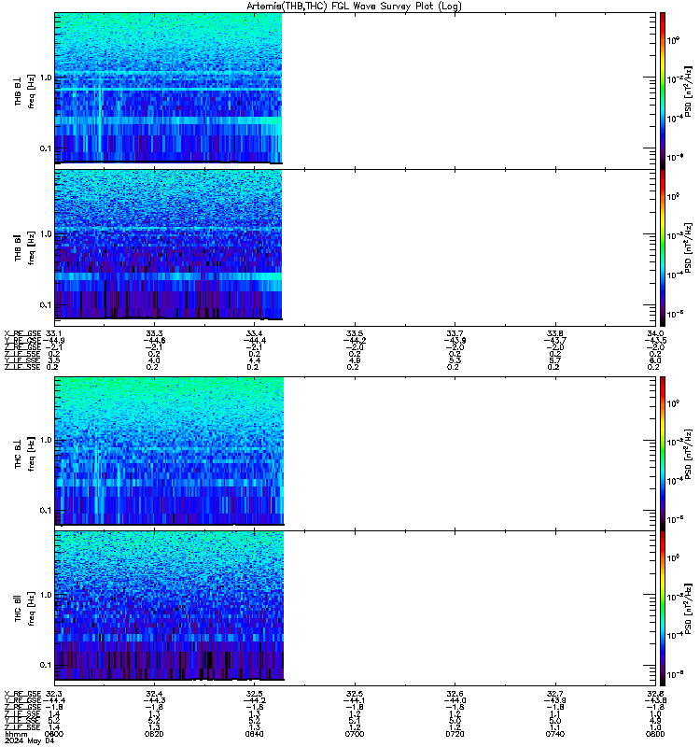Click the X_RE_GSE value 33.1

click(x=54, y=333)
